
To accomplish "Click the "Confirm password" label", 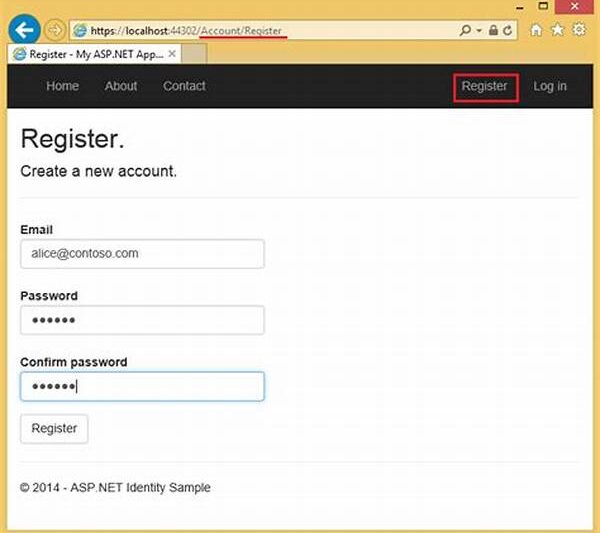I will [74, 362].
